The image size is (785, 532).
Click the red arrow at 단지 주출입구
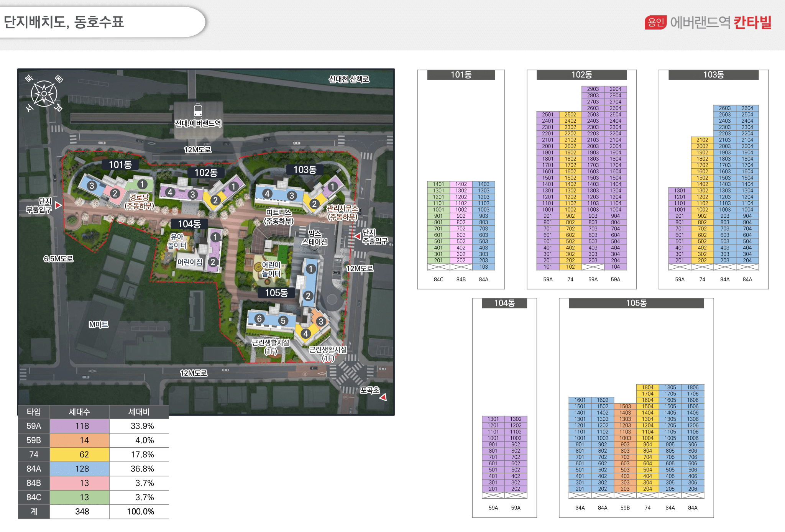click(357, 236)
